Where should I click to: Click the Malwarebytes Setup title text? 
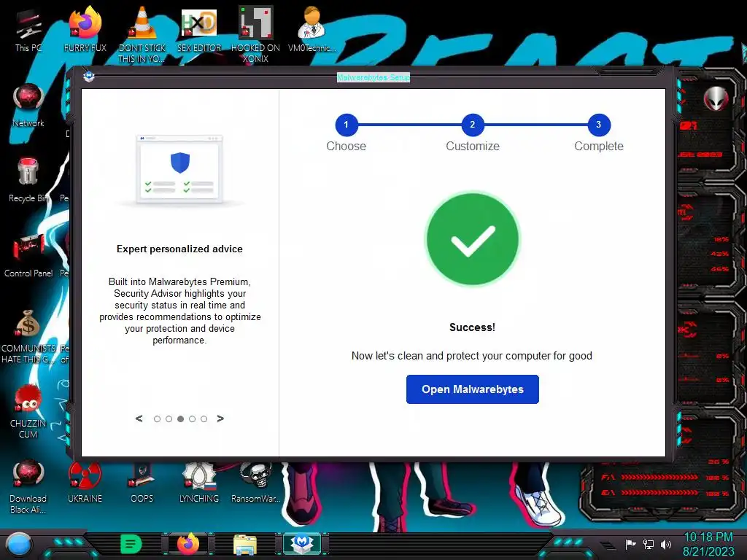(x=373, y=77)
